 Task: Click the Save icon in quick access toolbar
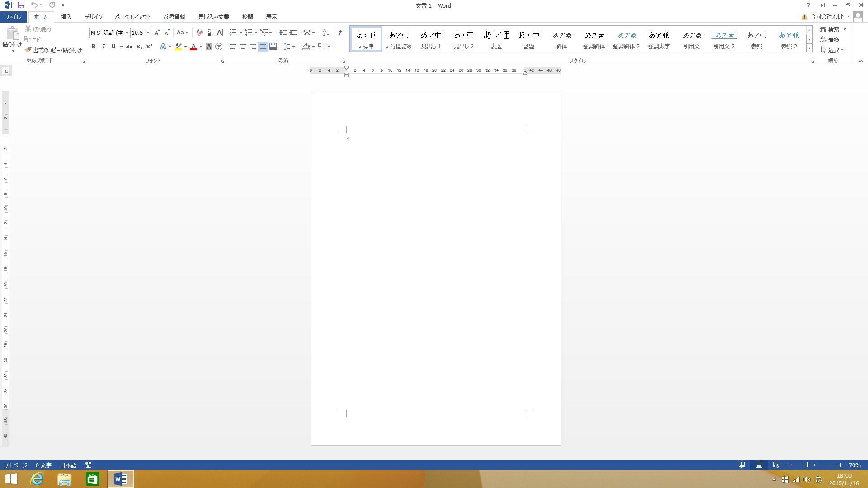click(x=21, y=5)
